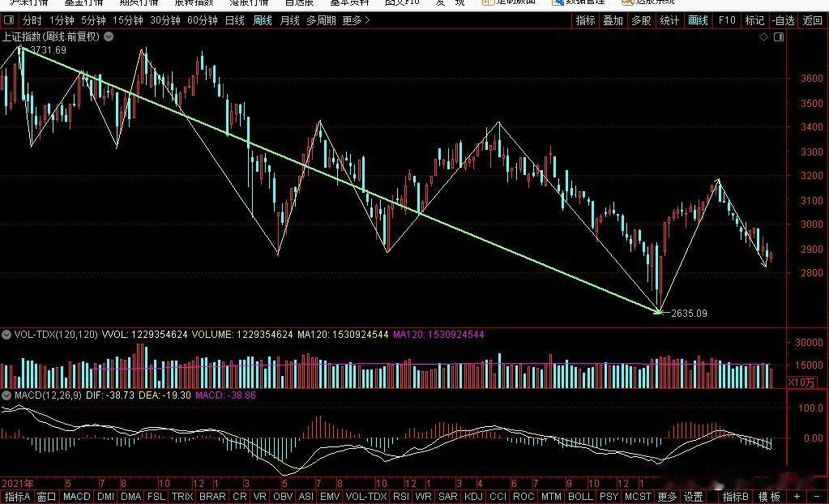Select the WR indicator
This screenshot has width=829, height=504.
[423, 497]
